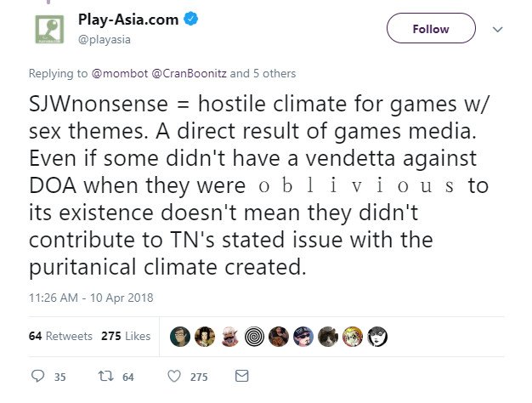The image size is (532, 403).
Task: Click the envelope direct message icon
Action: coord(242,376)
